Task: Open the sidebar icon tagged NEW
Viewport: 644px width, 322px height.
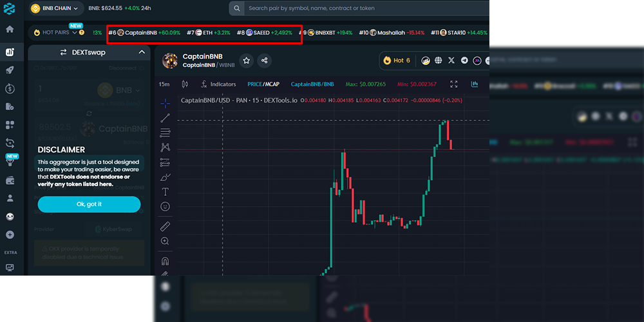Action: [x=10, y=162]
